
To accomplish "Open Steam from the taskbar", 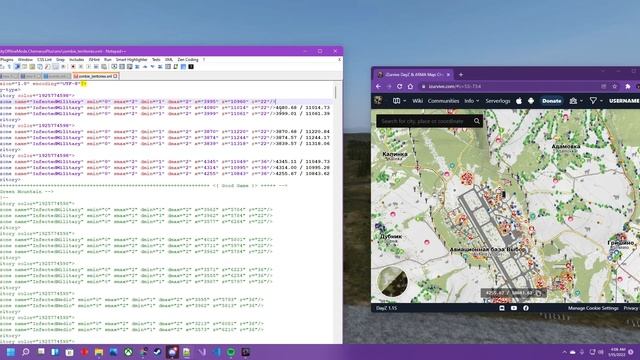I will (x=158, y=352).
